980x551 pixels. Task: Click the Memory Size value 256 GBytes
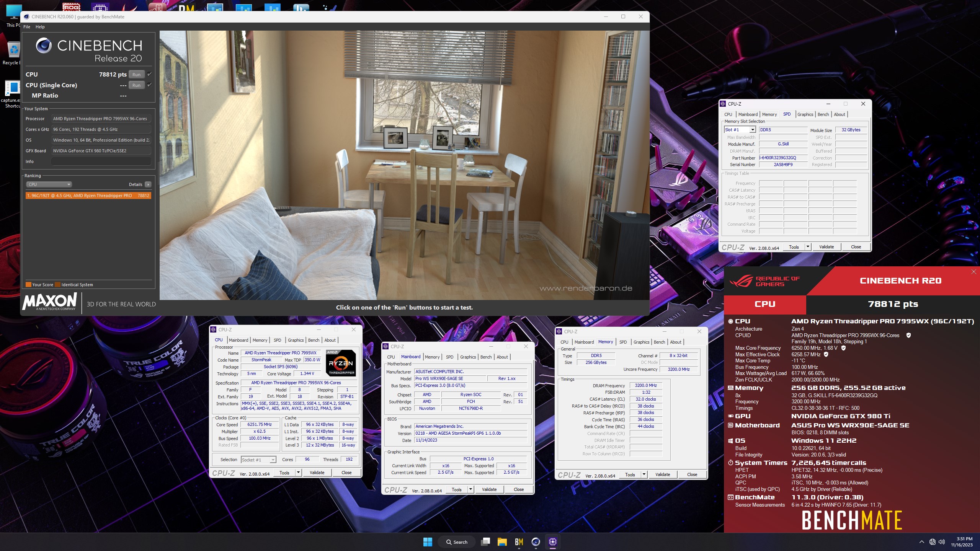[596, 362]
